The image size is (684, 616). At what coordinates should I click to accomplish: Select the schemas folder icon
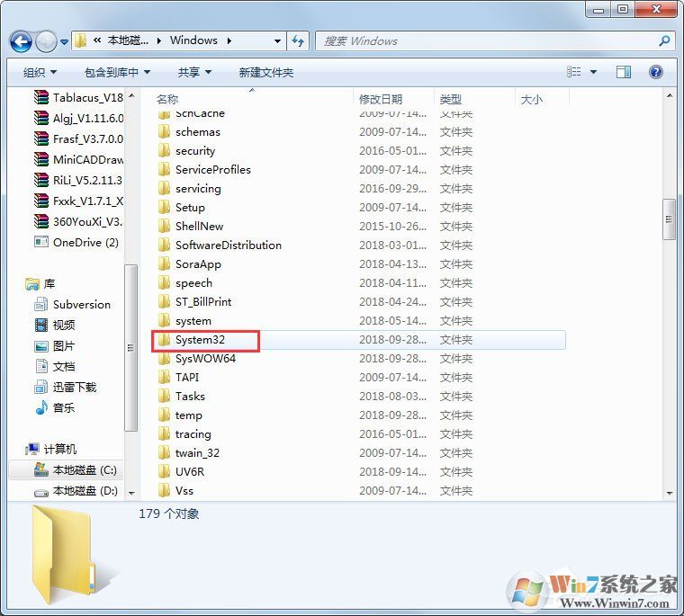pyautogui.click(x=164, y=131)
